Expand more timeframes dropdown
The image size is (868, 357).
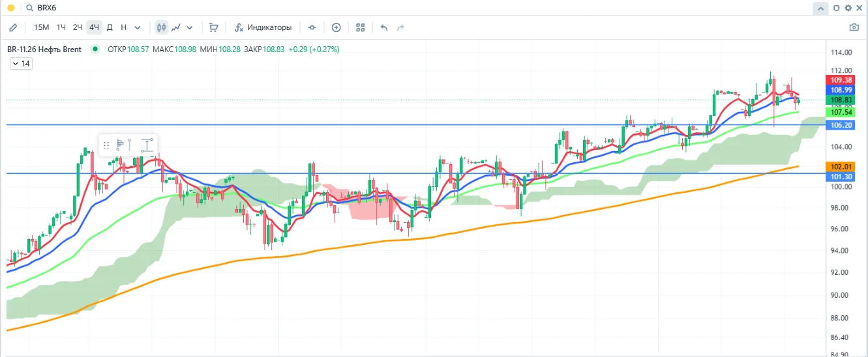137,27
